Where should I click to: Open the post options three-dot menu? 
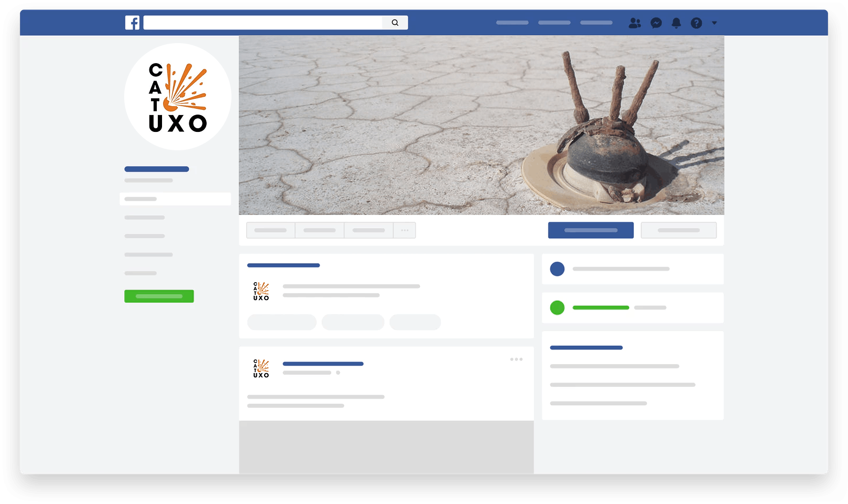pyautogui.click(x=516, y=359)
